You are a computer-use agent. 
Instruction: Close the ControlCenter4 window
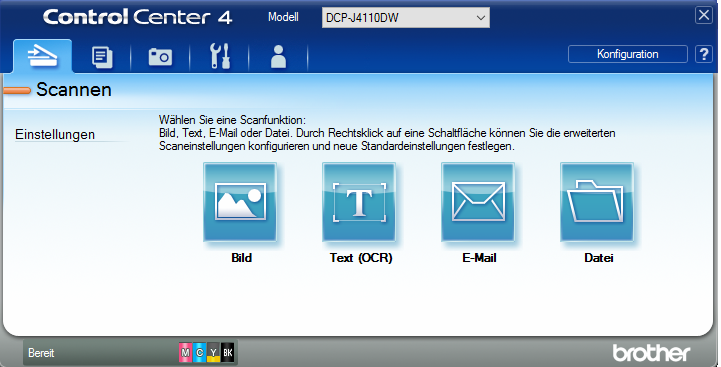tap(704, 15)
